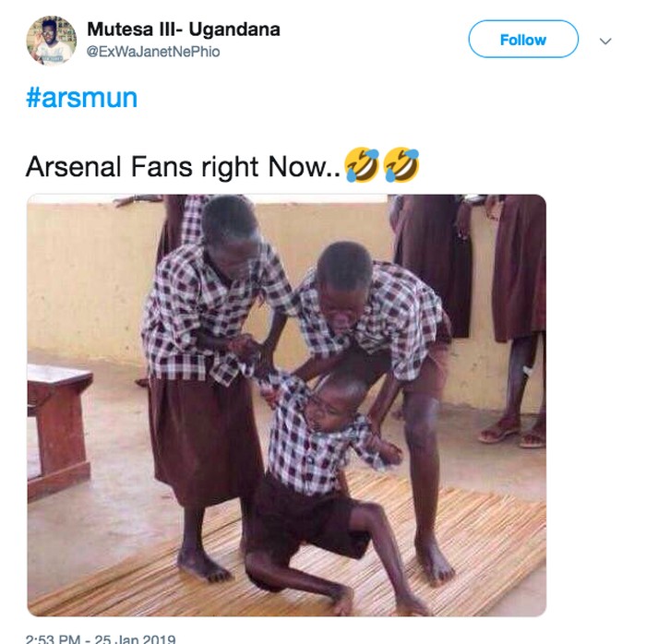The height and width of the screenshot is (644, 646).
Task: Open the tweet options chevron menu
Action: pyautogui.click(x=605, y=41)
